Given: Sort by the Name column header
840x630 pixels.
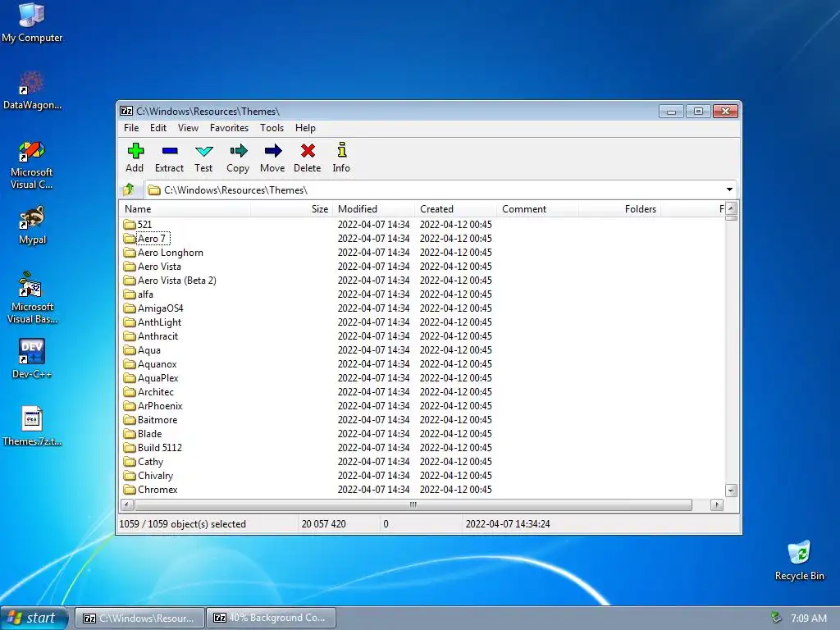Looking at the screenshot, I should 185,209.
